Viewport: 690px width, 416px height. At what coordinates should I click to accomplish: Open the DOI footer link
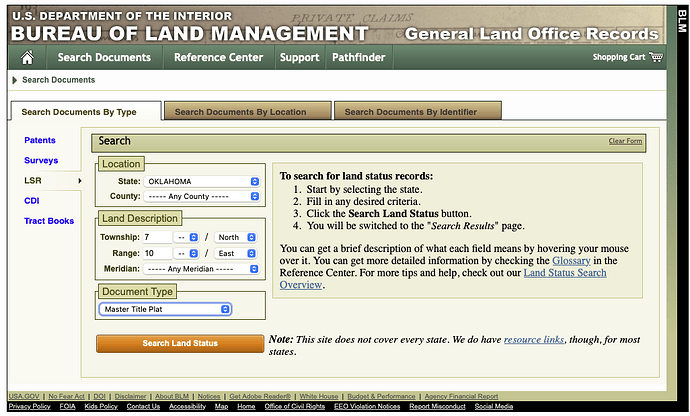99,397
